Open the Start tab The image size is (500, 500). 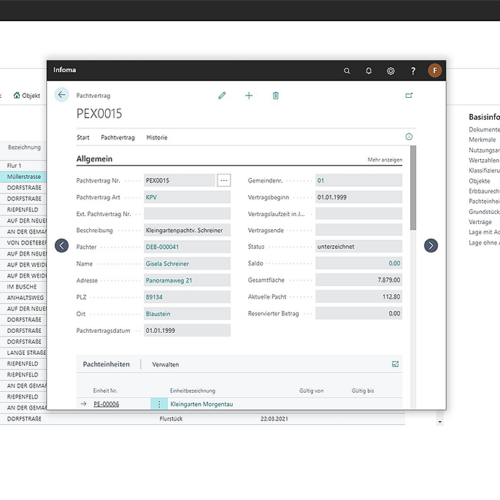click(x=83, y=137)
